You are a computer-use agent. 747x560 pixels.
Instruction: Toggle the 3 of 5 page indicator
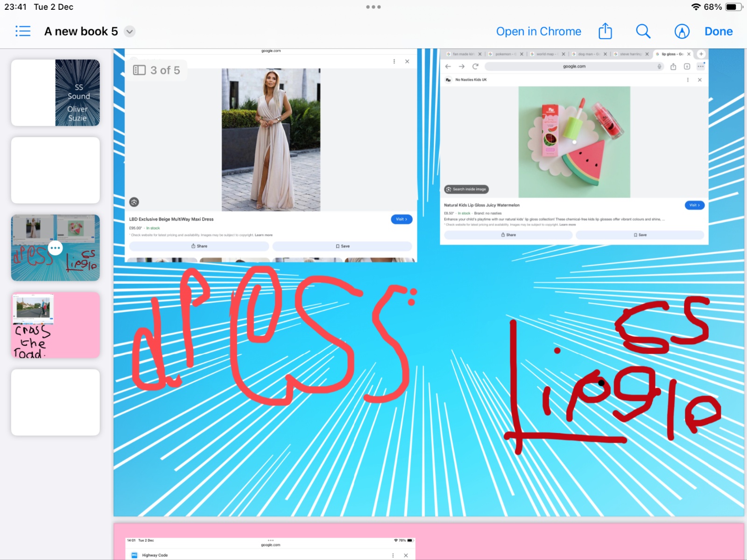[x=157, y=70]
